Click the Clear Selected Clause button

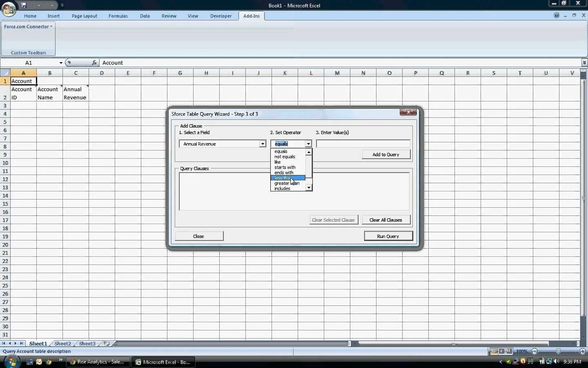pyautogui.click(x=334, y=220)
